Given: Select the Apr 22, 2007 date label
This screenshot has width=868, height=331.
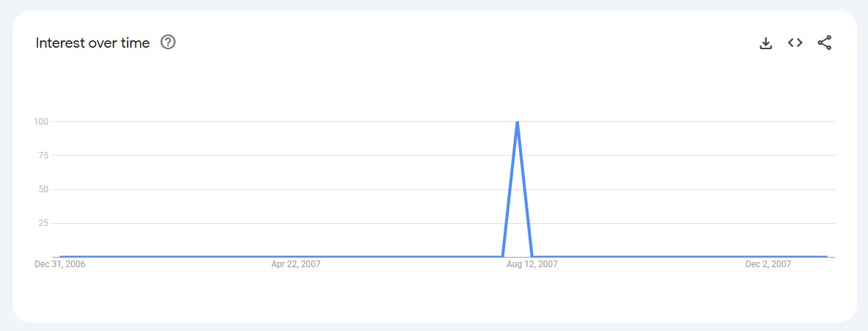Looking at the screenshot, I should click(x=295, y=264).
